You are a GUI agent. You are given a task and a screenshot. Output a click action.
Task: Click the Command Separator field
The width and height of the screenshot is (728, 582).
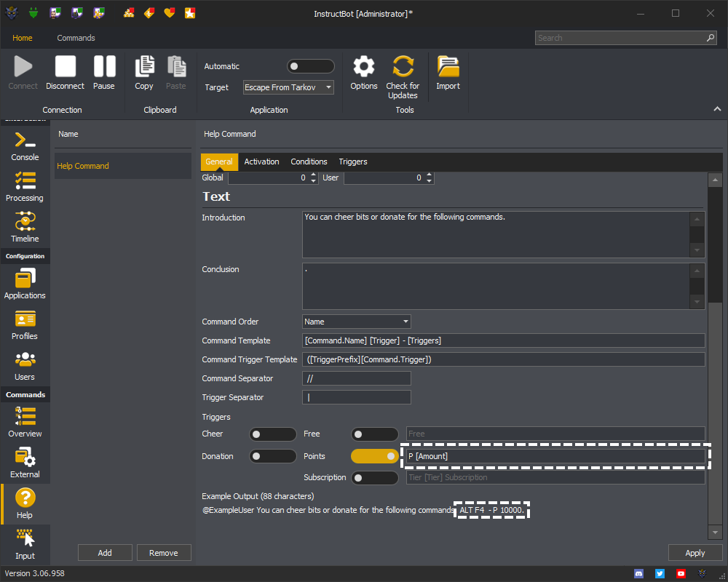click(357, 378)
